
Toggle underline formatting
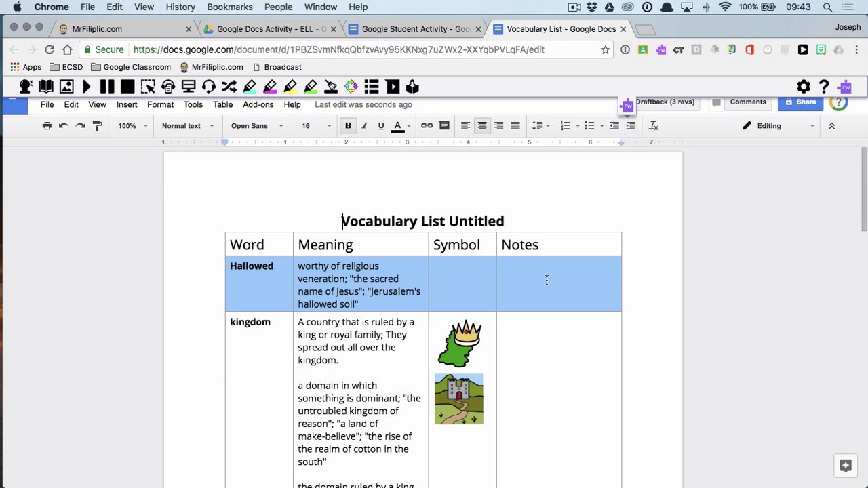tap(381, 126)
